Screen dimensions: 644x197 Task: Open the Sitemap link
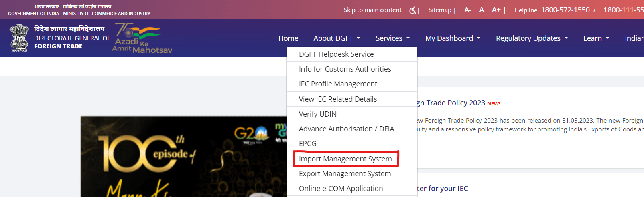click(439, 10)
